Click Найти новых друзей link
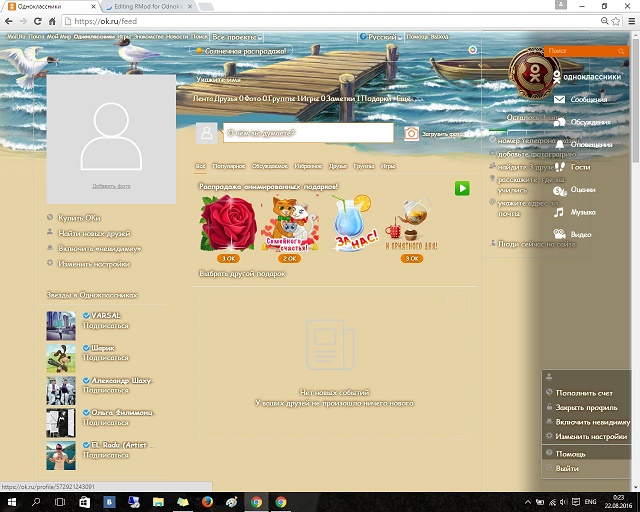Screen dimensions: 640x512 tap(94, 233)
